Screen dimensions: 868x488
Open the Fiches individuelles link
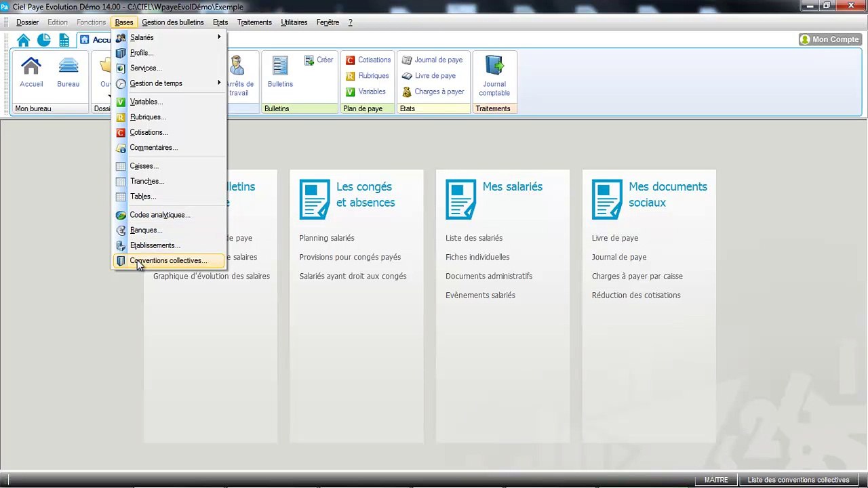pos(477,257)
